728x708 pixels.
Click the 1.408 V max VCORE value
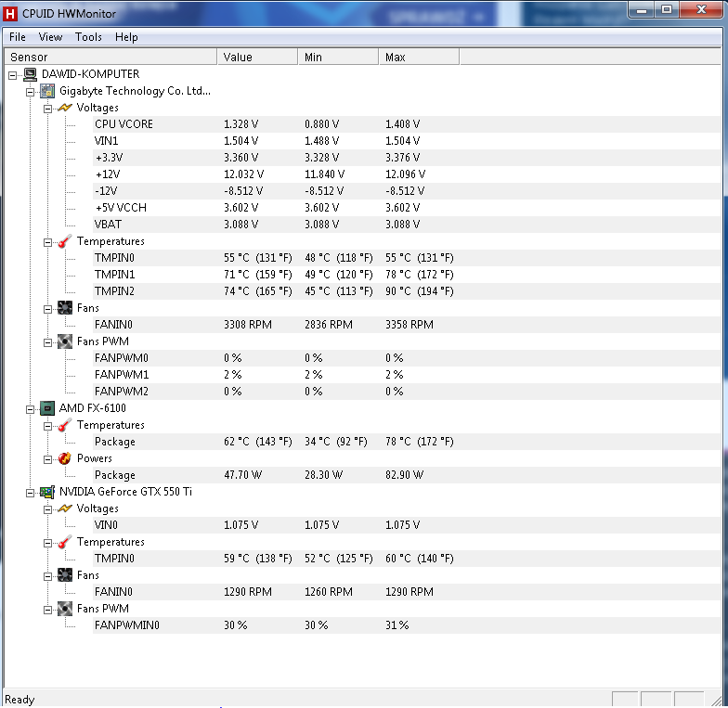403,124
